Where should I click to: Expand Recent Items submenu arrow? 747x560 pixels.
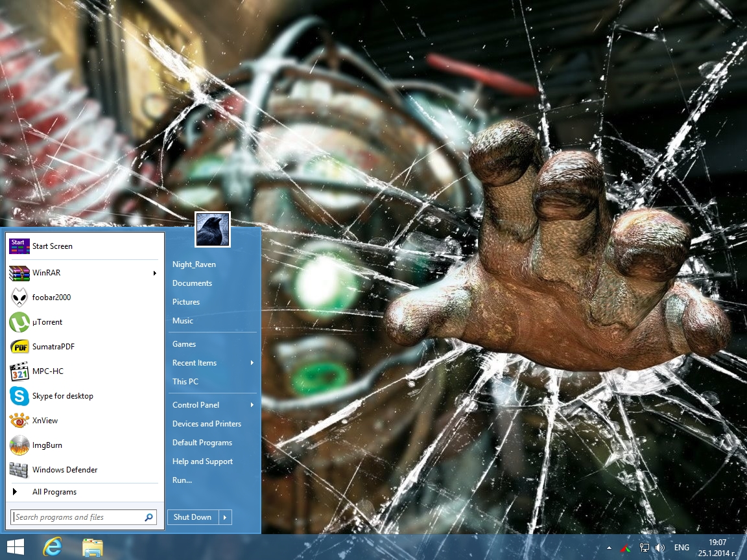coord(252,363)
